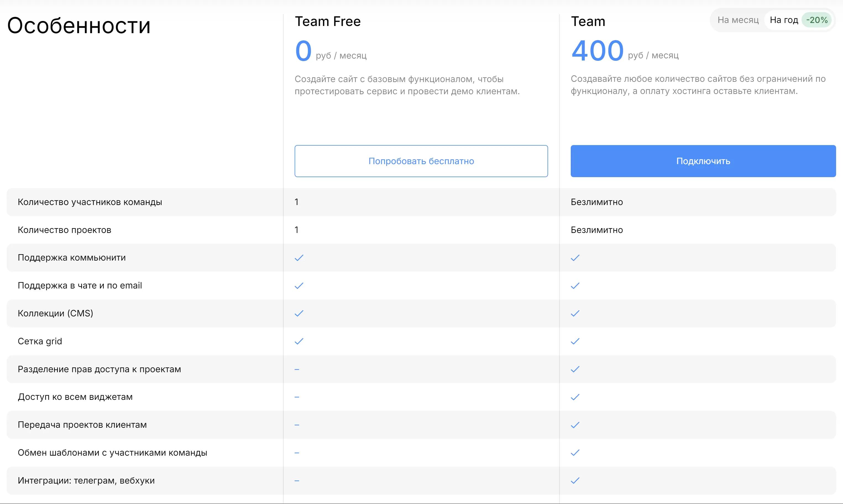Click the Количество участников команды row label
Image resolution: width=843 pixels, height=504 pixels.
point(90,202)
